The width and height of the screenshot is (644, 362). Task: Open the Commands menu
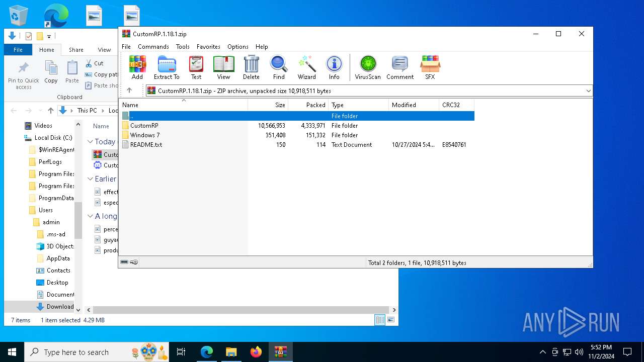point(153,47)
